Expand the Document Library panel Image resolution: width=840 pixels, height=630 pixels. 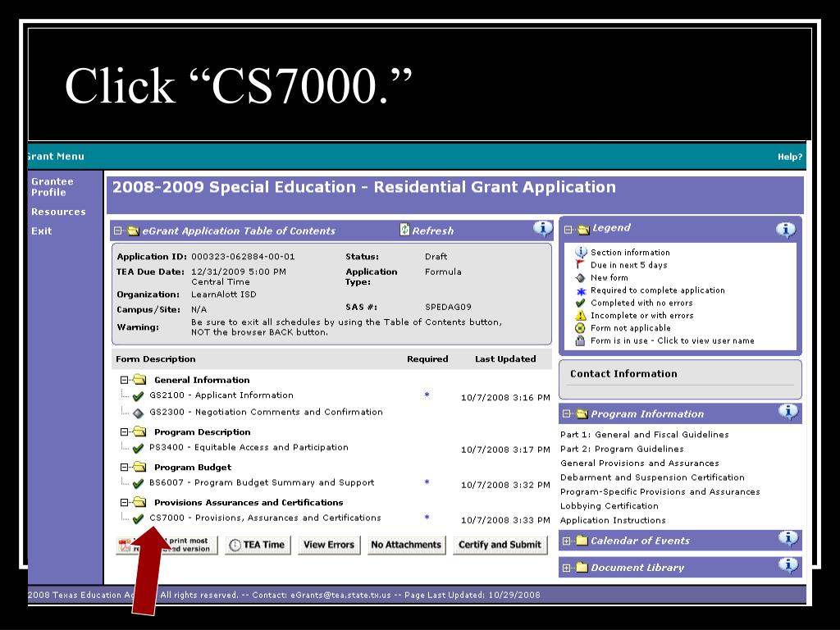566,568
